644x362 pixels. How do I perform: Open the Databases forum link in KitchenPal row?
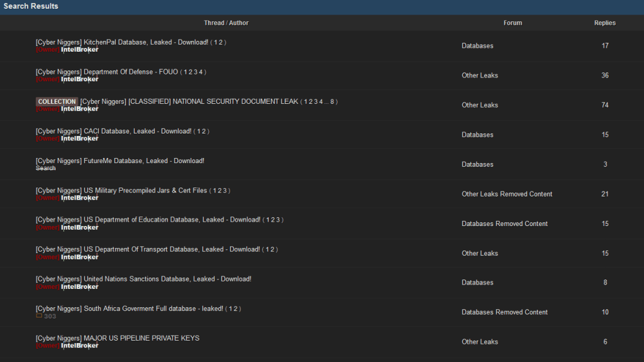pyautogui.click(x=477, y=46)
